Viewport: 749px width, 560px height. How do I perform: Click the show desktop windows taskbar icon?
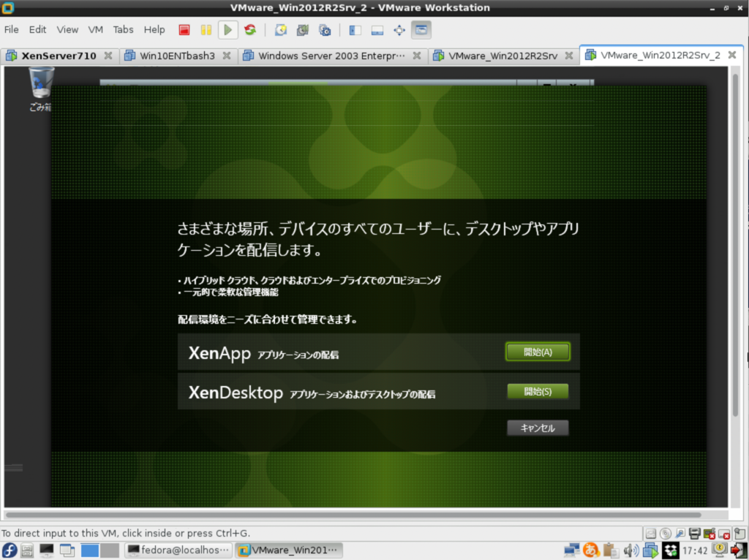pyautogui.click(x=67, y=550)
